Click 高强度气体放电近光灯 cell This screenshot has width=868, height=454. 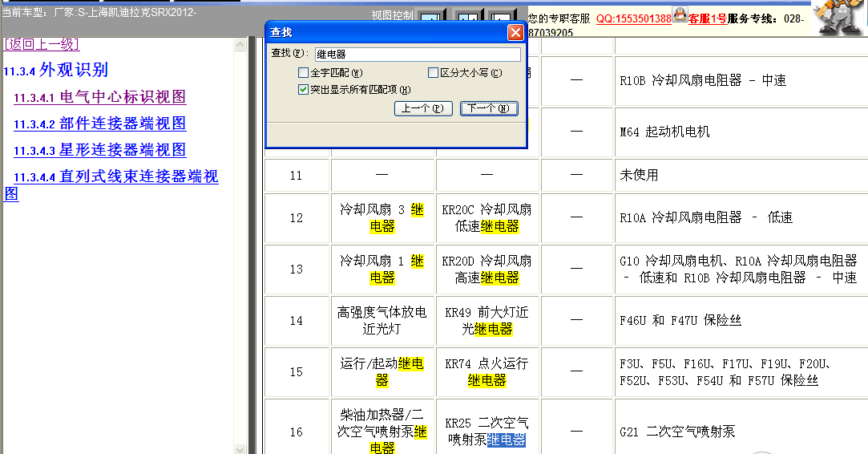[x=382, y=320]
